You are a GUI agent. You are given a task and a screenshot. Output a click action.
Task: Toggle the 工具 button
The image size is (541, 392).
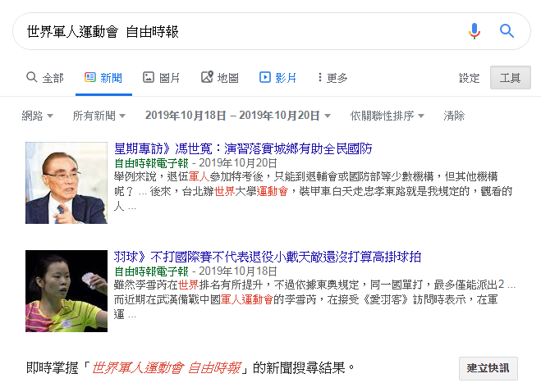tap(511, 78)
